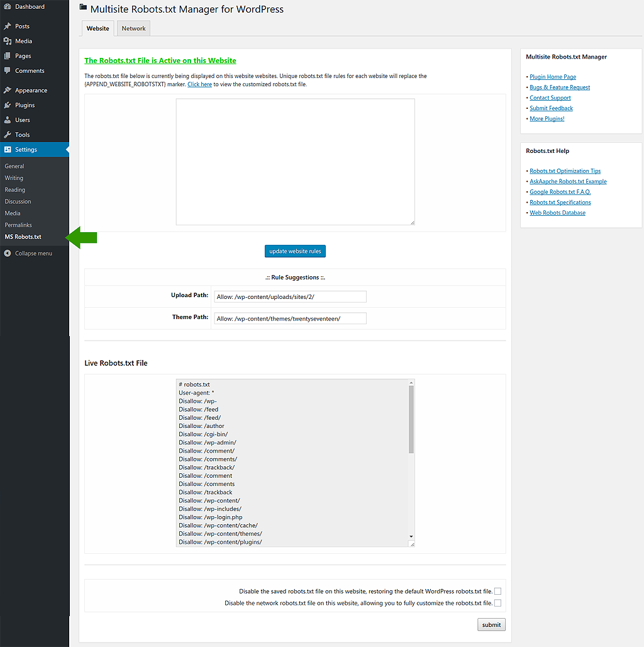Open the Contact Support link
This screenshot has height=647, width=644.
coord(550,98)
